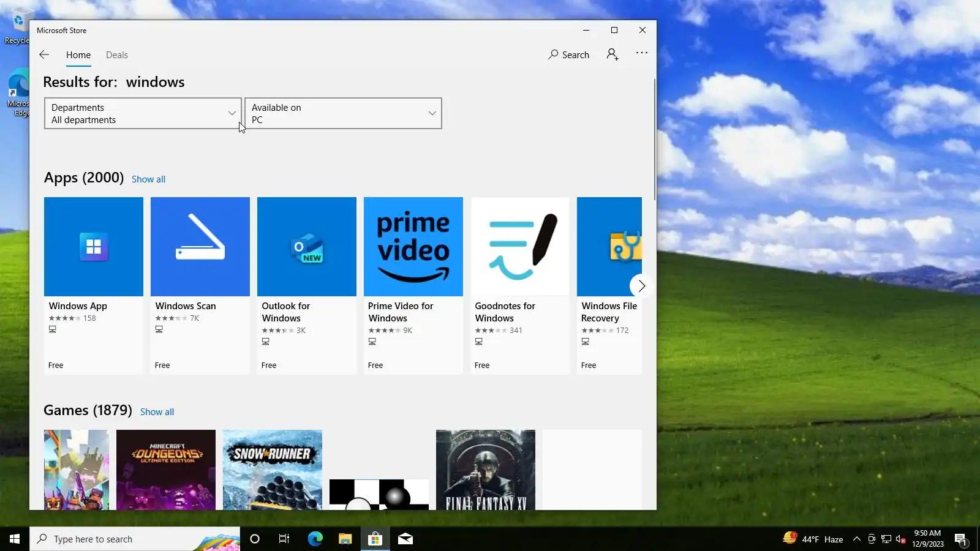Switch to the Home tab
The width and height of the screenshot is (980, 551).
tap(78, 55)
